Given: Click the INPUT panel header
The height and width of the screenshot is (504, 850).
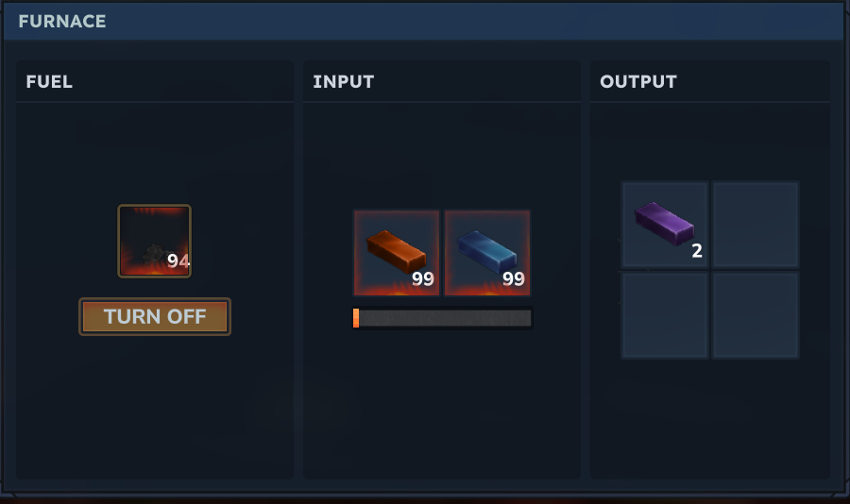Looking at the screenshot, I should (442, 81).
